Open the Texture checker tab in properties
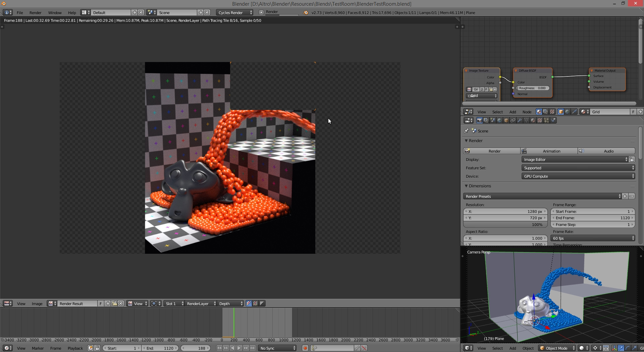 pyautogui.click(x=540, y=121)
